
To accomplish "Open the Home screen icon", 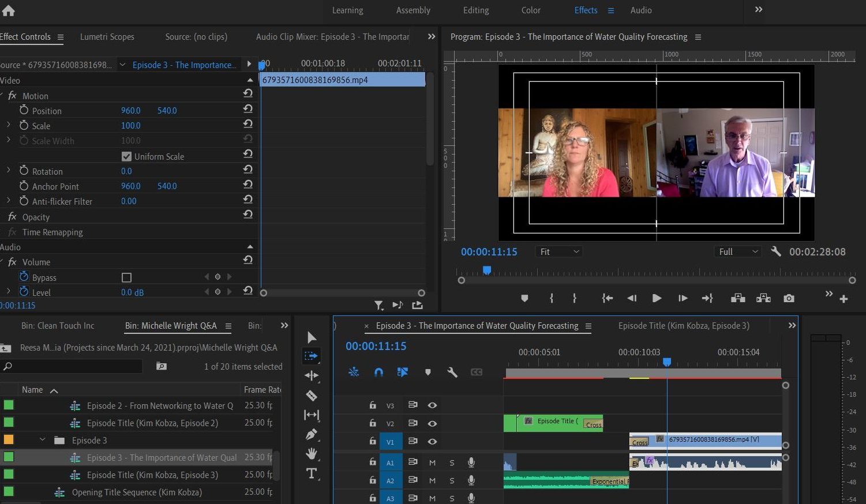I will pyautogui.click(x=9, y=10).
